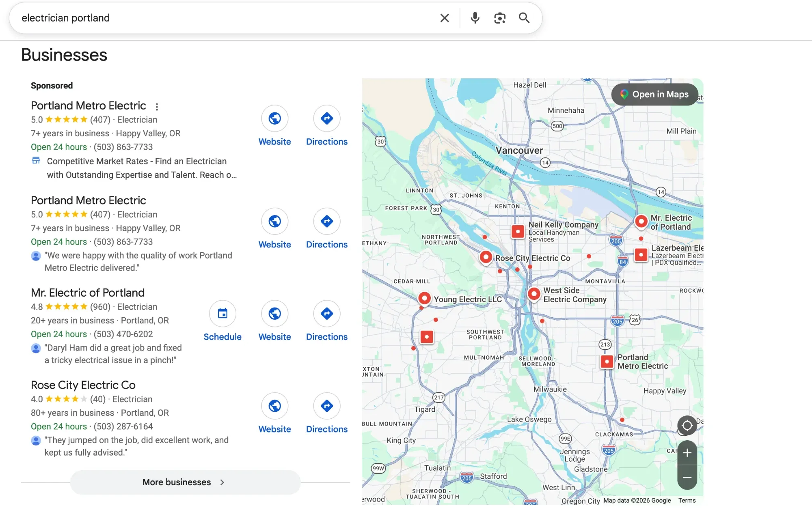This screenshot has width=812, height=510.
Task: Click the Schedule label for Mr. Electric
Action: pos(222,337)
